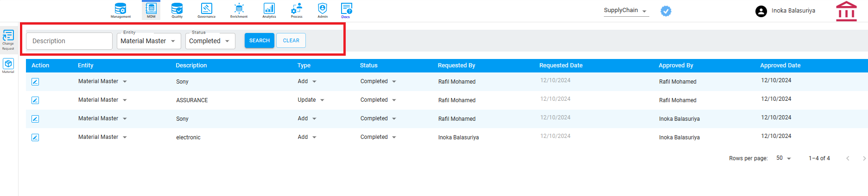Screen dimensions: 868x196
Task: Open the Enrichment module icon
Action: [239, 10]
